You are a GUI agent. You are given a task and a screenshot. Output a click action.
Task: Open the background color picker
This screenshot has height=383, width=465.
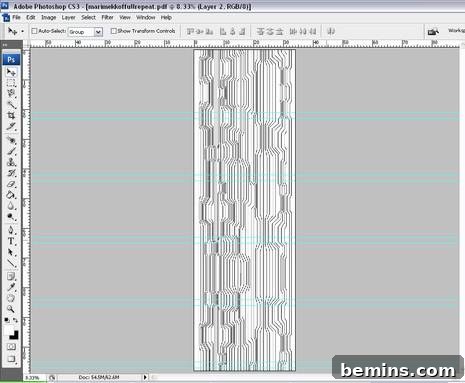pyautogui.click(x=14, y=335)
